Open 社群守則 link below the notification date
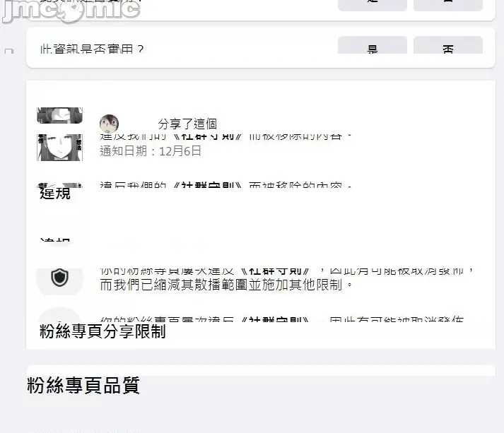Screen dimensions: 504x433 point(208,185)
